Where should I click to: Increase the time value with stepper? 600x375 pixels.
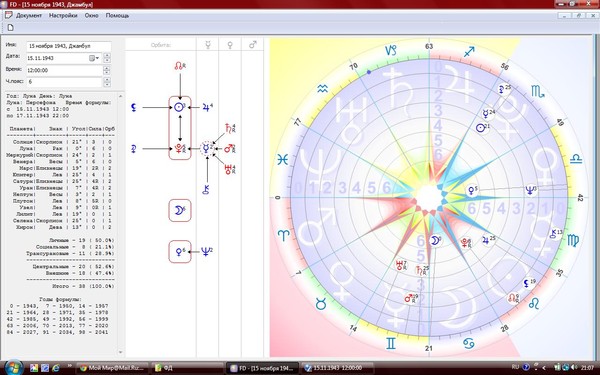click(x=107, y=68)
